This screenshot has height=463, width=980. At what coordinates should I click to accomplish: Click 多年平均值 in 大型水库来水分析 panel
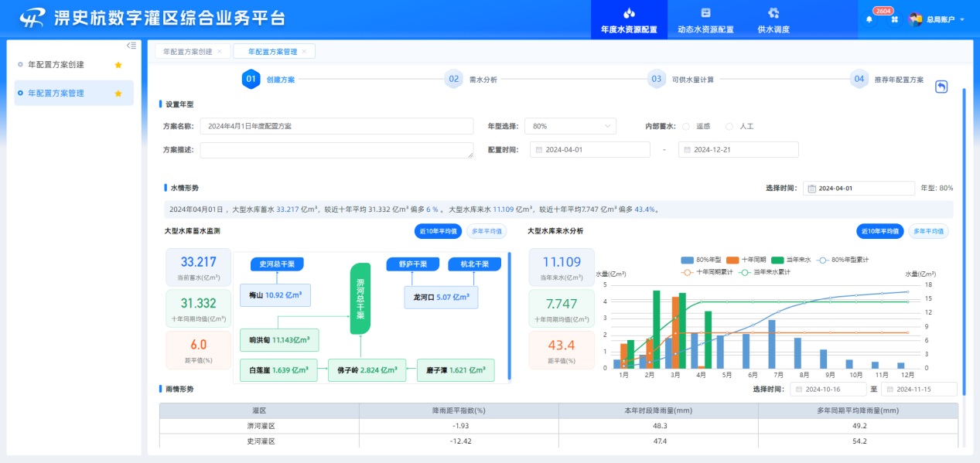[928, 231]
